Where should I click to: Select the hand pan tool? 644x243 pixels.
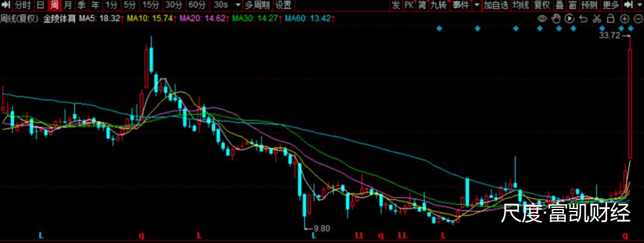click(x=556, y=18)
